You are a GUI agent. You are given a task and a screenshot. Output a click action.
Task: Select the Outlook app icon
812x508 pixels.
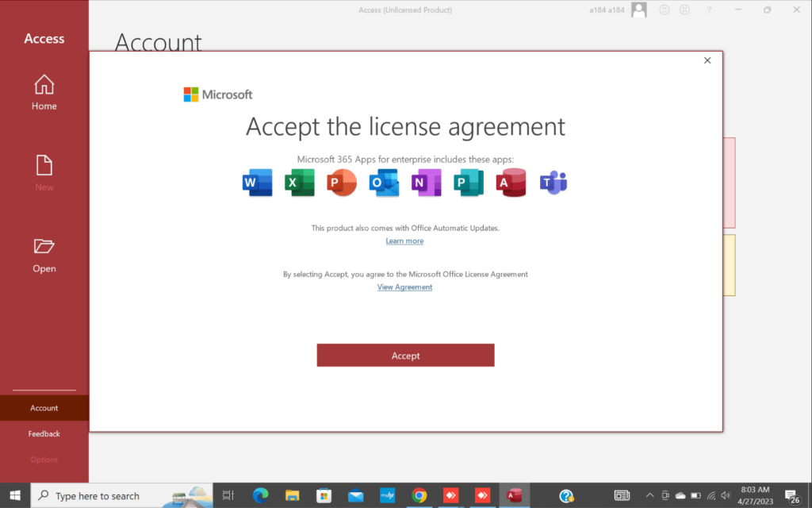pyautogui.click(x=384, y=183)
